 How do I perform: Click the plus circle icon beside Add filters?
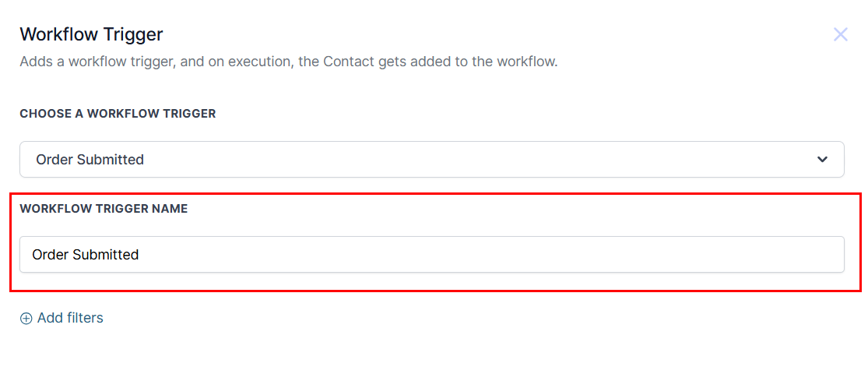click(x=26, y=318)
